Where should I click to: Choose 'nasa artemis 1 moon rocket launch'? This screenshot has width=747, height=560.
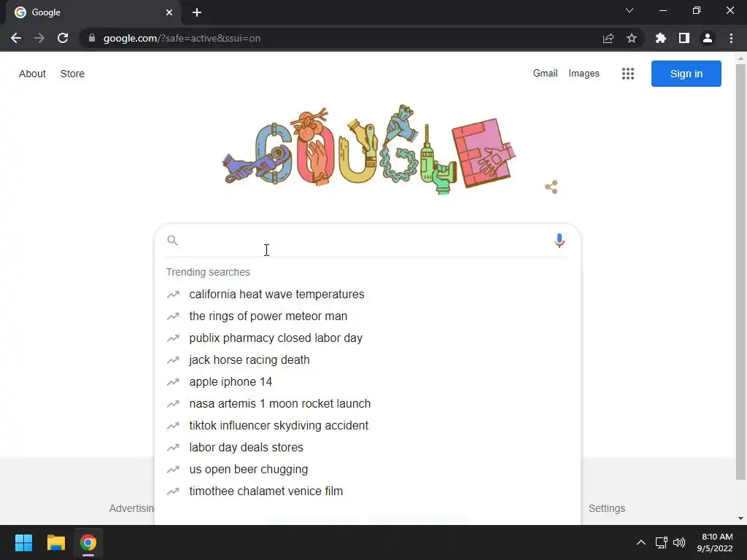[x=279, y=404]
